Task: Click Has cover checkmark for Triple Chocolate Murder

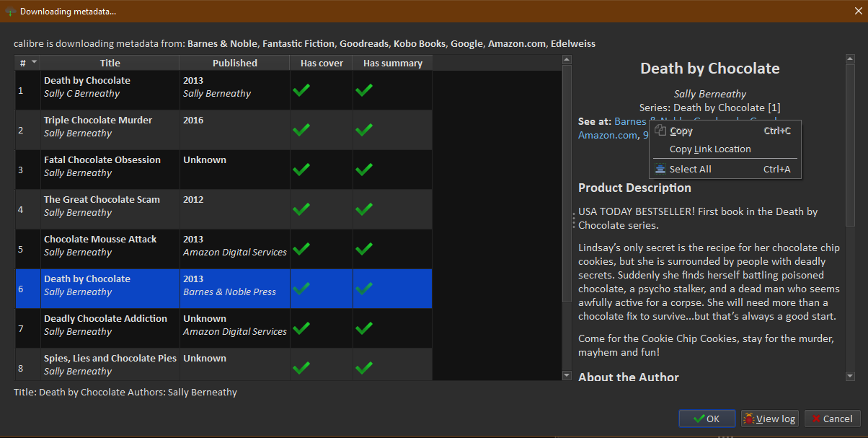Action: point(301,130)
